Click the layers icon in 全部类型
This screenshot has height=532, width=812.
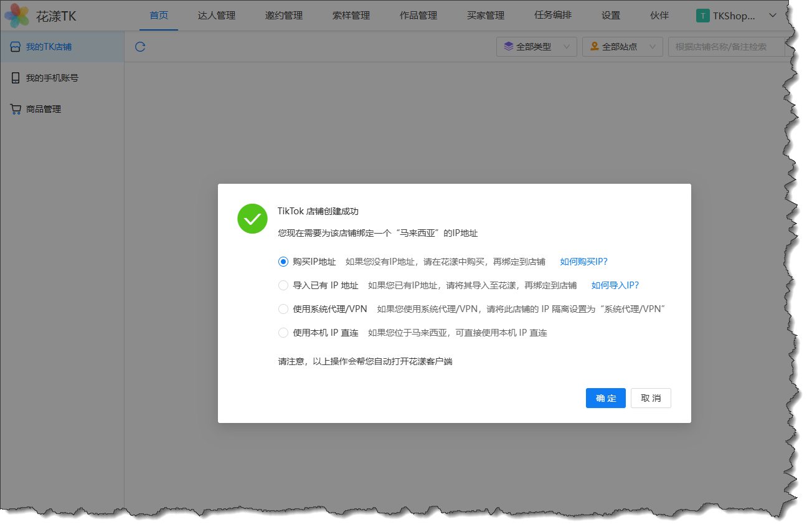pos(509,46)
